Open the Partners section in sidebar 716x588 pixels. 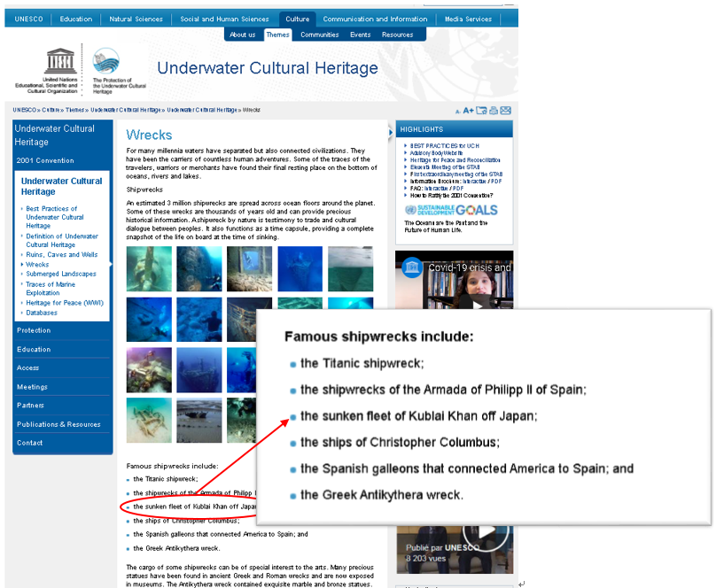(x=30, y=406)
